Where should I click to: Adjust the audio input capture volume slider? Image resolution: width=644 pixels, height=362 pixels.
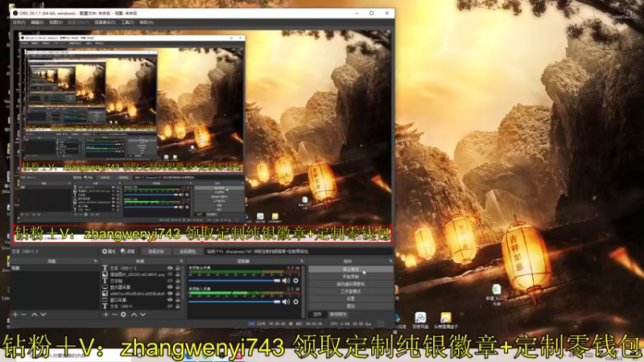coord(234,302)
